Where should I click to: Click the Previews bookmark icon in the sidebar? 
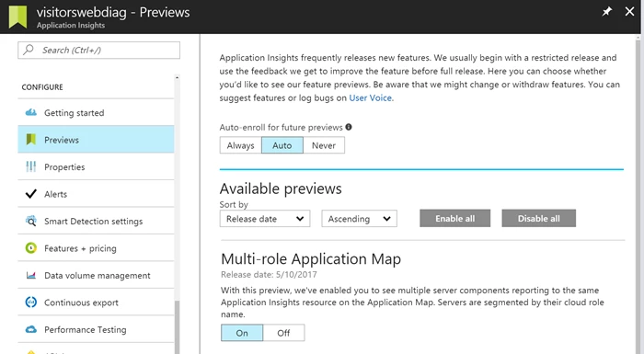[30, 140]
